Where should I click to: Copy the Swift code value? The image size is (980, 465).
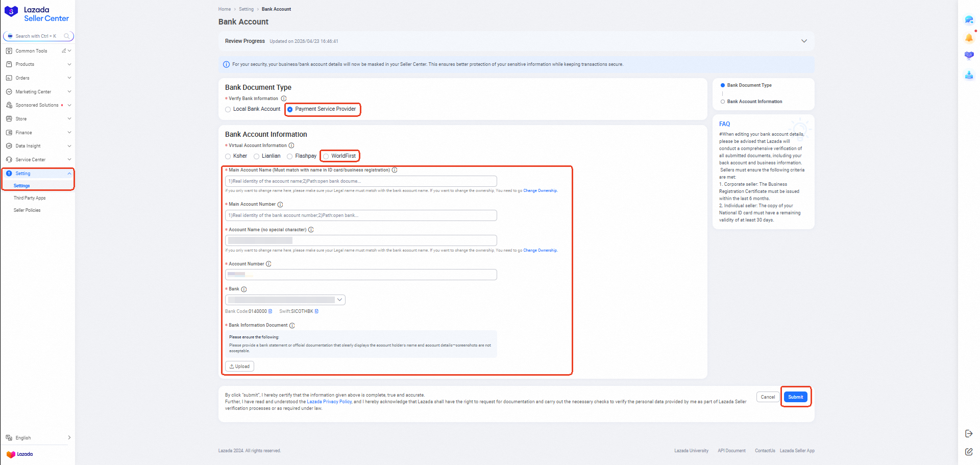[x=316, y=311]
